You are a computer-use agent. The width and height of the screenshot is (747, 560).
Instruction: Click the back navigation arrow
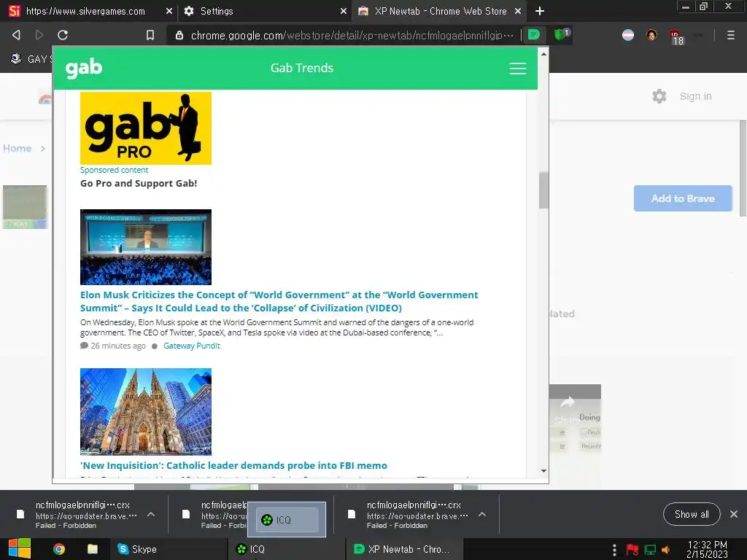(x=16, y=35)
